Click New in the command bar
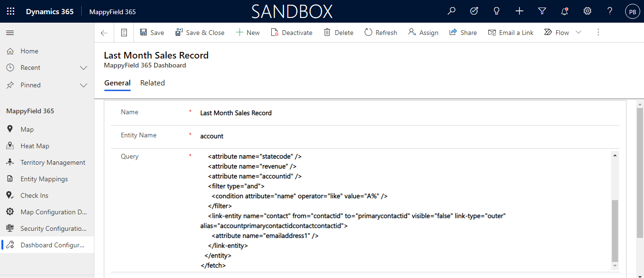This screenshot has width=644, height=278. pos(248,33)
